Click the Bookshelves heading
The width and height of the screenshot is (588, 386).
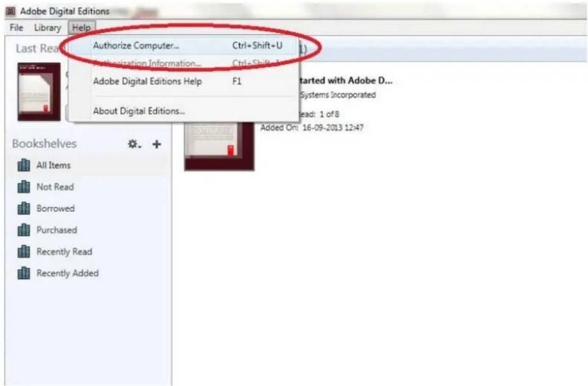click(44, 144)
